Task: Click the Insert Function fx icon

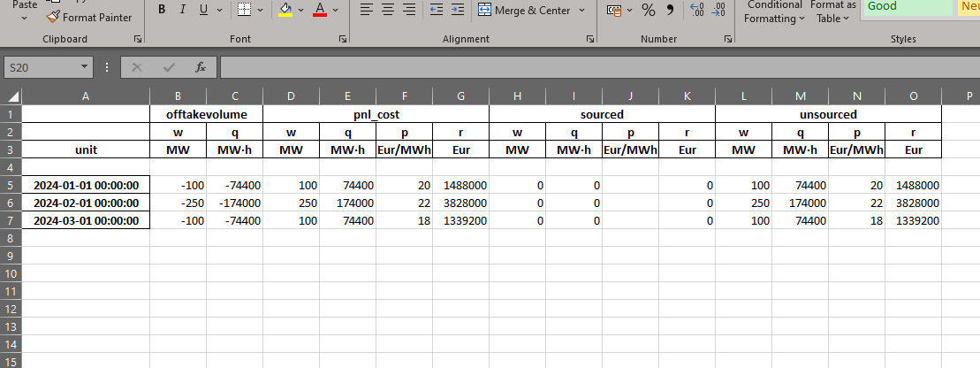Action: [201, 67]
